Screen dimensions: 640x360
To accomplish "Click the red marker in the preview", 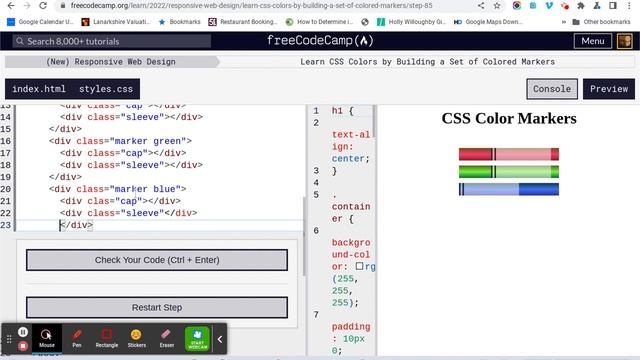I will click(x=509, y=154).
